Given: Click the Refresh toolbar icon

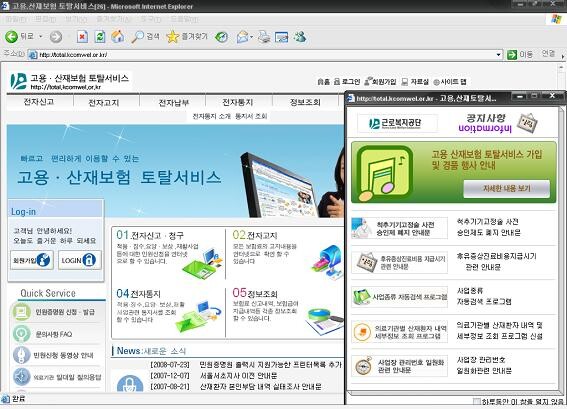Looking at the screenshot, I should coord(100,37).
